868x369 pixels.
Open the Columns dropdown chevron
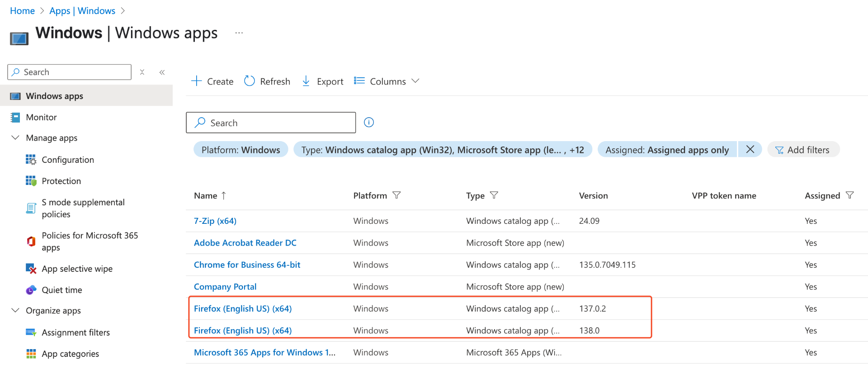pyautogui.click(x=415, y=81)
